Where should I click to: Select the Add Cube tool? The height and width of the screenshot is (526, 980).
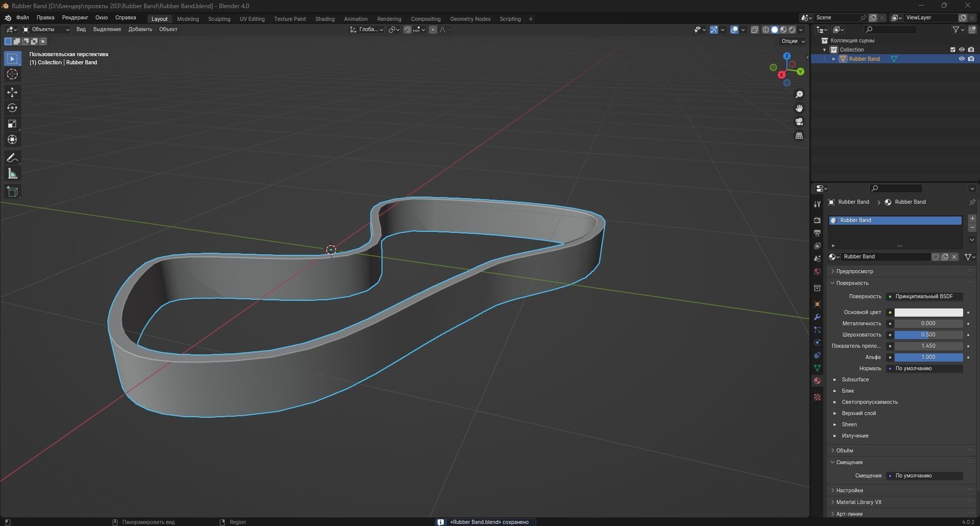coord(13,192)
